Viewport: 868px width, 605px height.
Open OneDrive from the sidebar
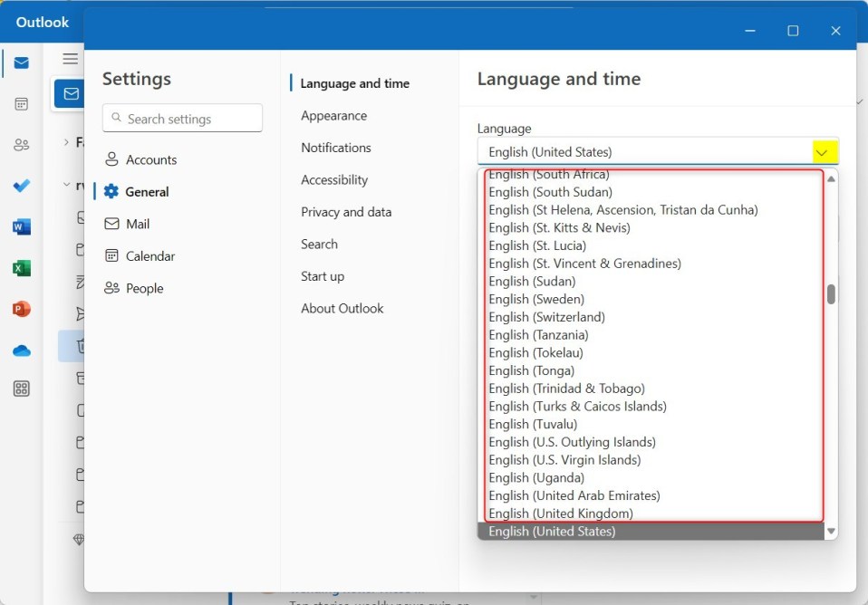[21, 350]
